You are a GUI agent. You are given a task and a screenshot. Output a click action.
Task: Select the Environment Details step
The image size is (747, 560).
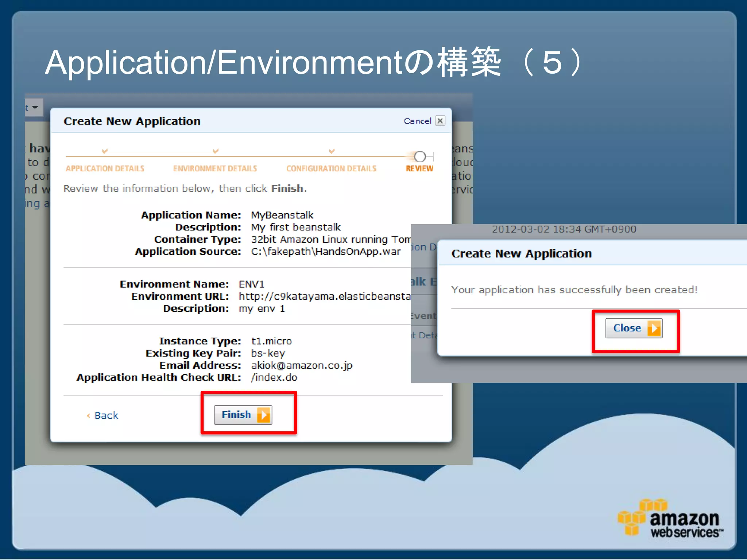tap(215, 168)
